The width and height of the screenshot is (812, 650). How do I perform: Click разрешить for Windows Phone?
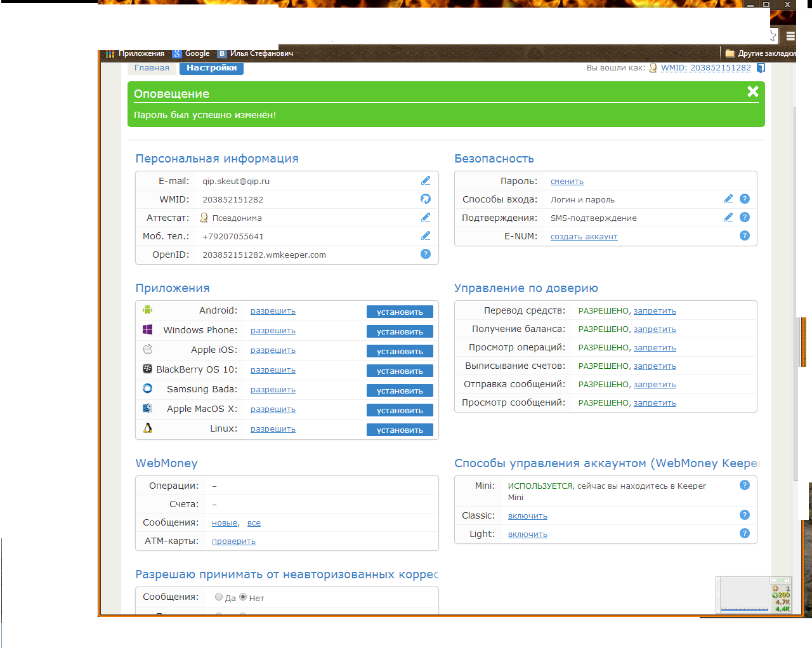coord(273,331)
